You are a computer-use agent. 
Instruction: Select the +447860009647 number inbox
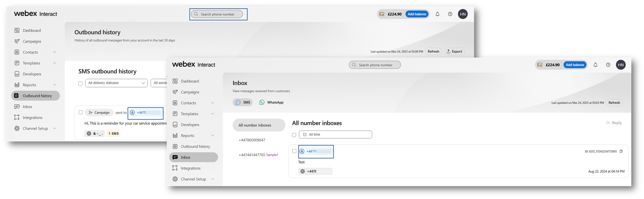click(x=252, y=140)
